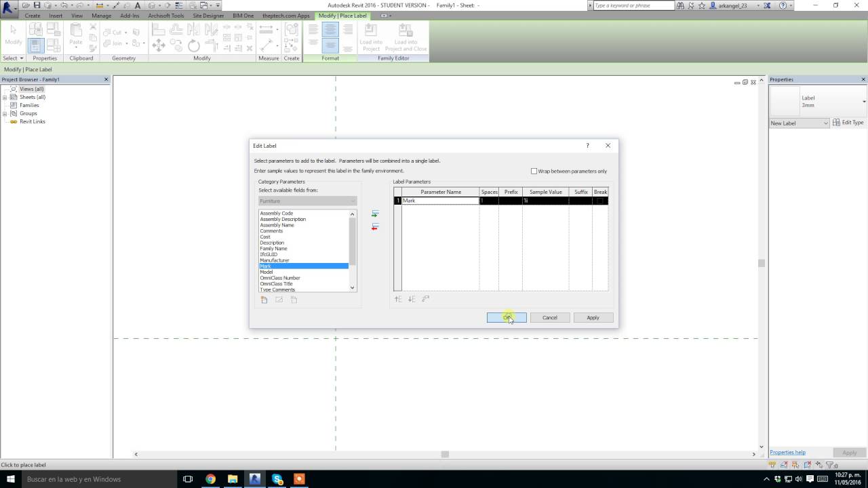The image size is (868, 488).
Task: Click the Align Center format icon
Action: pyautogui.click(x=330, y=29)
